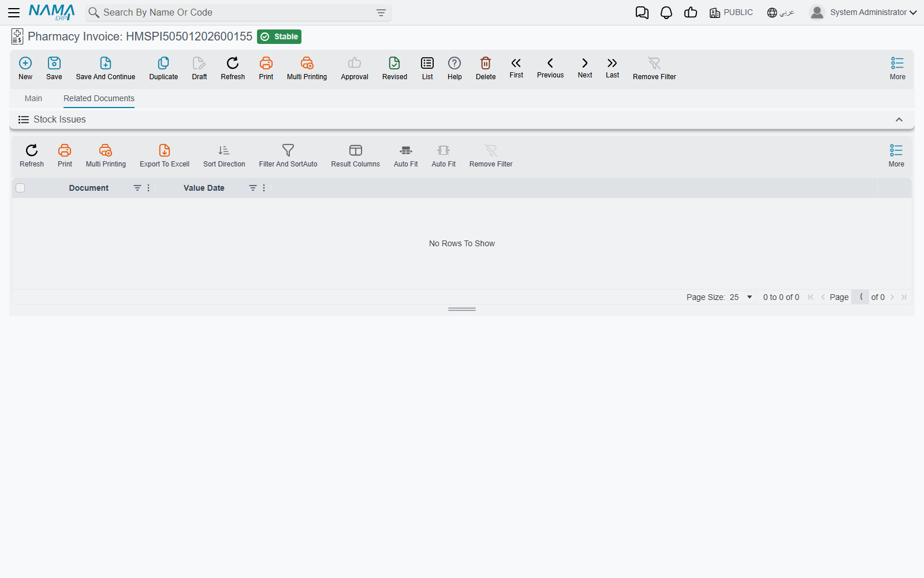Duplicate the current invoice

click(163, 68)
